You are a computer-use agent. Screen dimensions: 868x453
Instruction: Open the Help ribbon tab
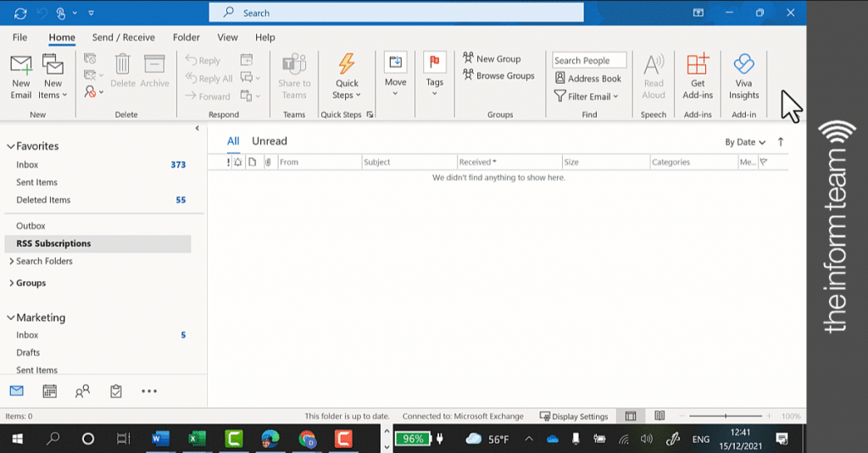(x=264, y=37)
